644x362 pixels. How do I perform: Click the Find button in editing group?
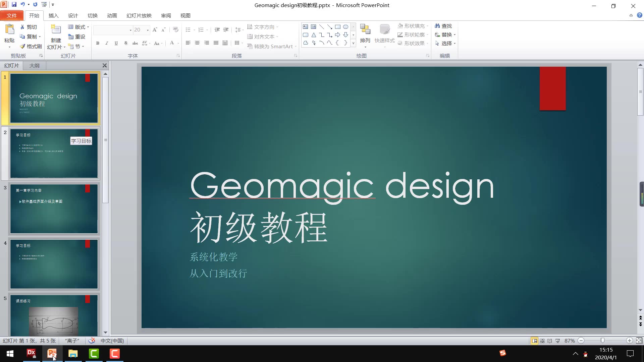tap(443, 26)
